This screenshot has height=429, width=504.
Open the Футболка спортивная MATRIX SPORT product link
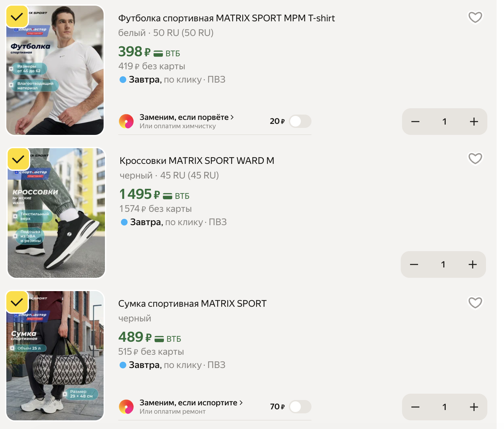226,18
